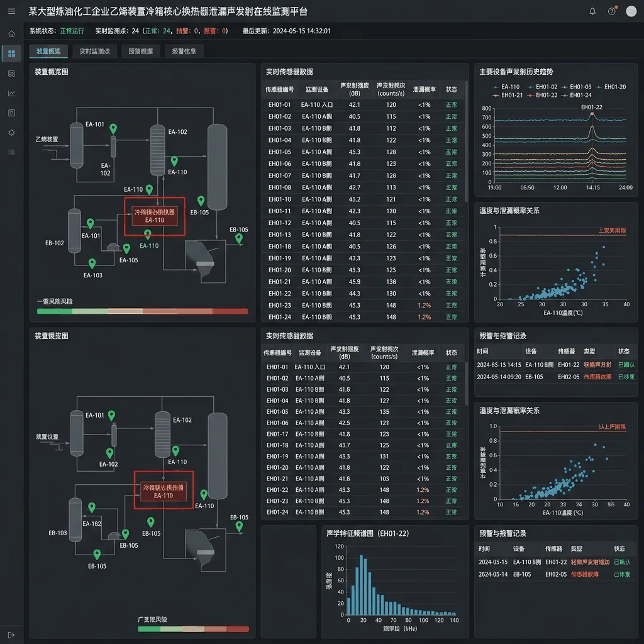Click the home icon in sidebar

click(x=11, y=34)
